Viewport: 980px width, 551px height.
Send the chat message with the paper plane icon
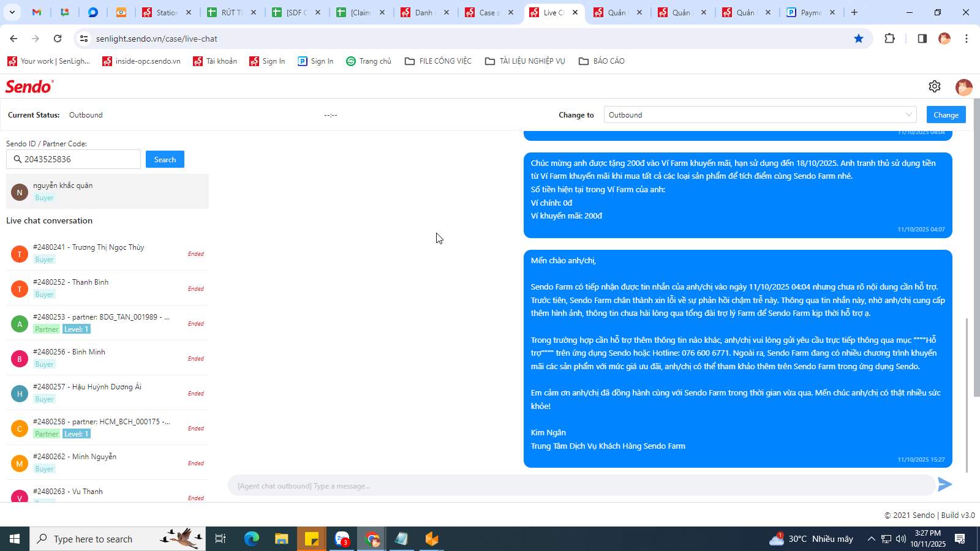[944, 485]
